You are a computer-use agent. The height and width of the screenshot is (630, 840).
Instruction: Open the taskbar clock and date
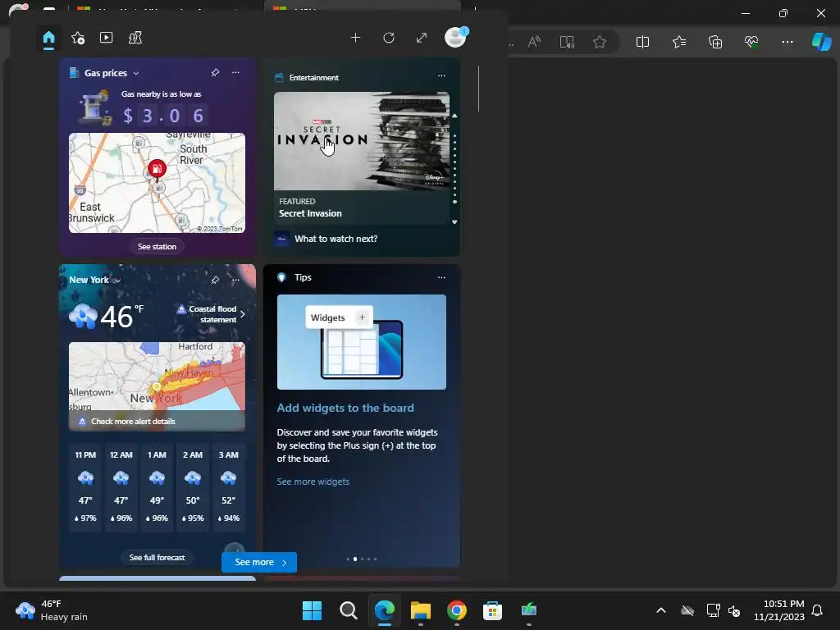point(779,610)
